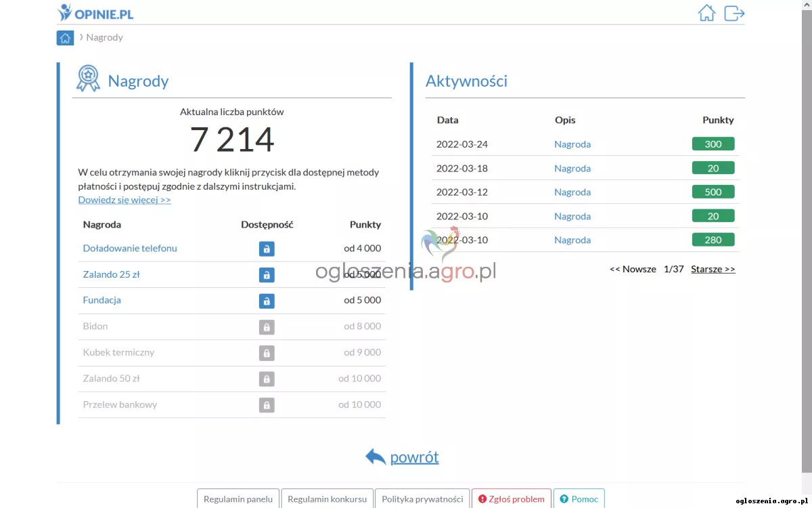This screenshot has width=812, height=508.
Task: Open the Dowiedz się więcej link
Action: pos(125,200)
